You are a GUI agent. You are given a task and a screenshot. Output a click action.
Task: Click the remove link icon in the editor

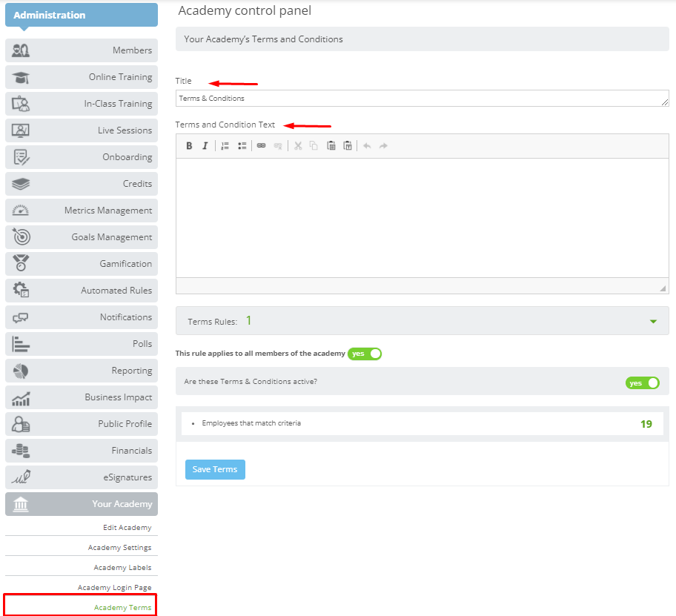278,146
